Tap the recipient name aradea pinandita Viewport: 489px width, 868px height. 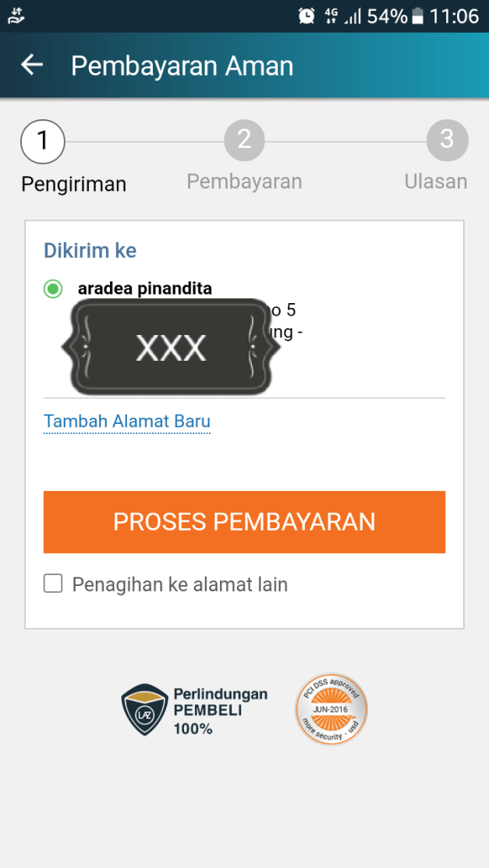[145, 289]
